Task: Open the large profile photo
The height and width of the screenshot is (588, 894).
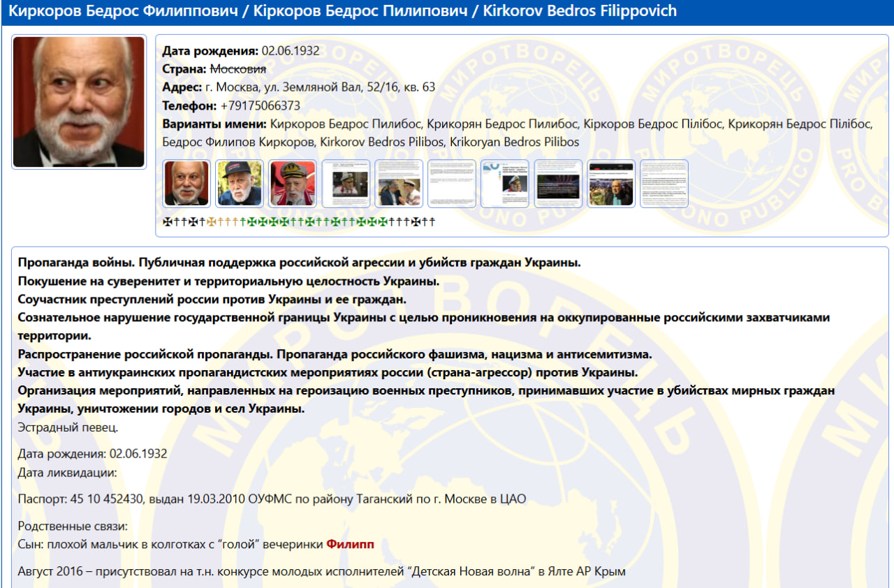Action: (x=79, y=102)
